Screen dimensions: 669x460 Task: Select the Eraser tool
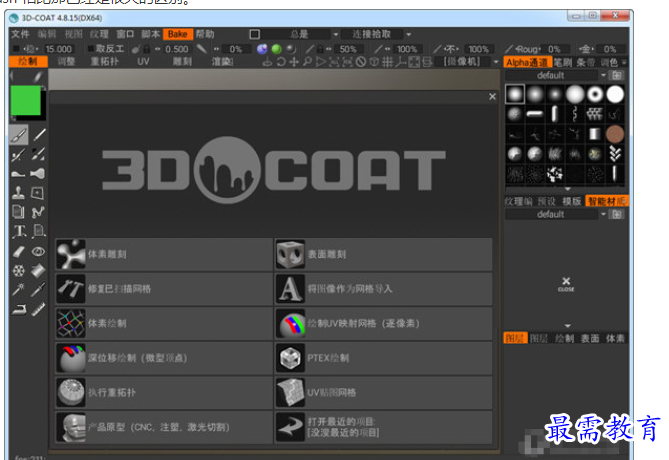[x=18, y=251]
